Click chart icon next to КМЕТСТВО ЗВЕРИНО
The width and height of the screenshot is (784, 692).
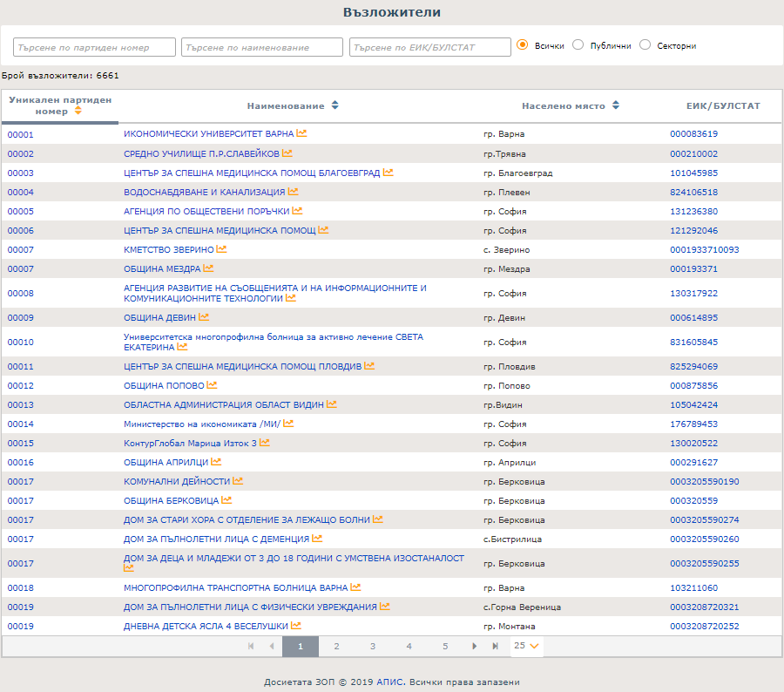tap(221, 249)
